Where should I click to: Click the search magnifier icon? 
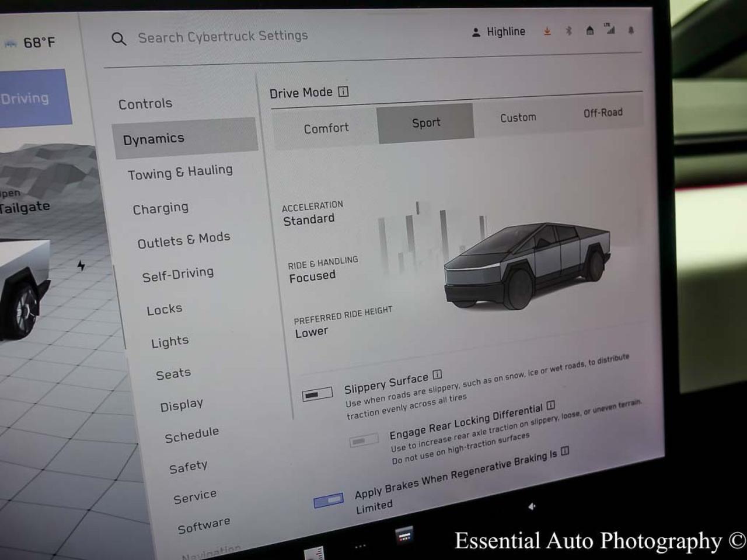pyautogui.click(x=118, y=39)
